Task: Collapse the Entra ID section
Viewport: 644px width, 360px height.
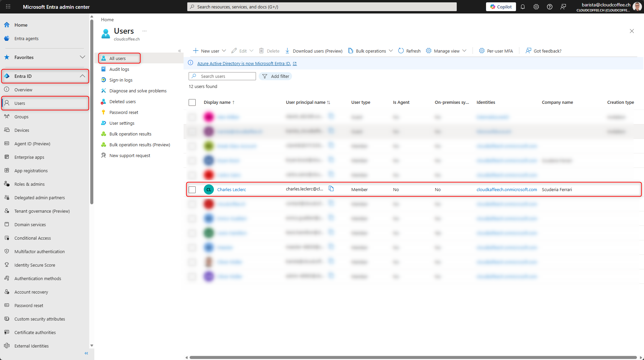Action: [x=82, y=76]
